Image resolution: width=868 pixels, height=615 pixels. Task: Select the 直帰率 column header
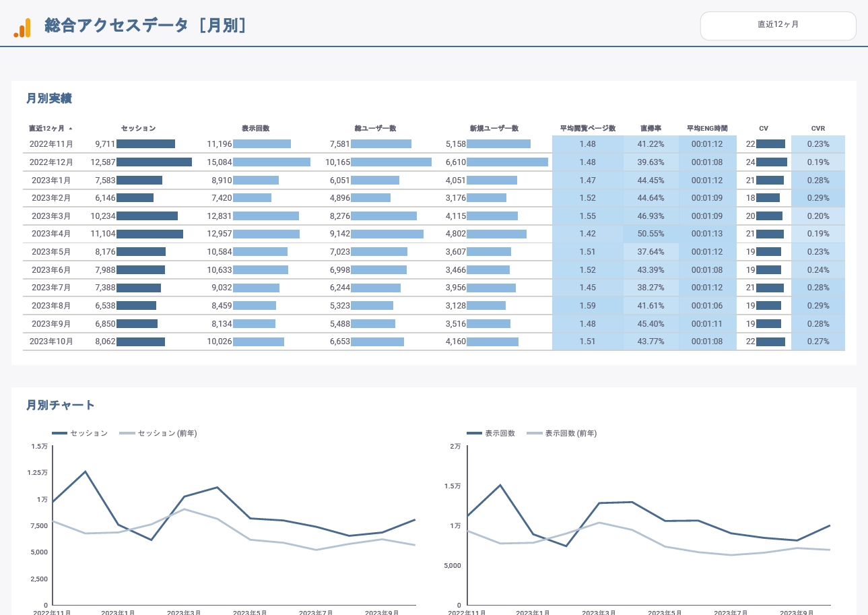[650, 128]
